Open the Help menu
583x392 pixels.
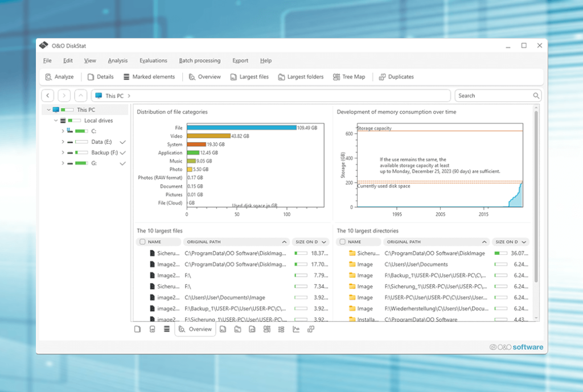click(266, 60)
